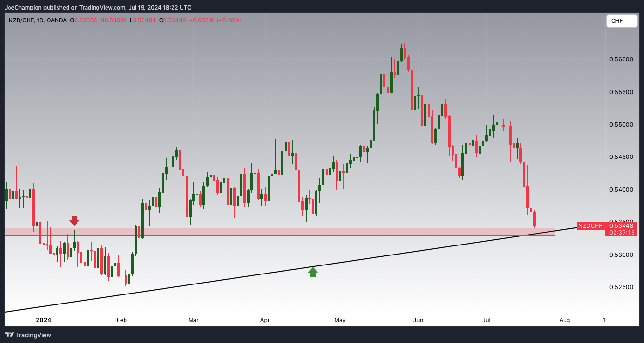Image resolution: width=644 pixels, height=343 pixels.
Task: Click the red horizontal support zone rectangle
Action: point(279,232)
